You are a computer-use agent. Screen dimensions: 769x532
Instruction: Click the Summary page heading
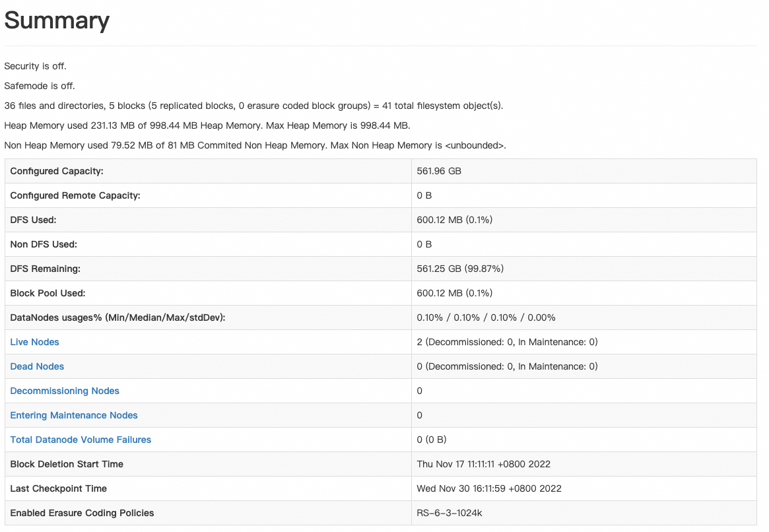click(57, 20)
